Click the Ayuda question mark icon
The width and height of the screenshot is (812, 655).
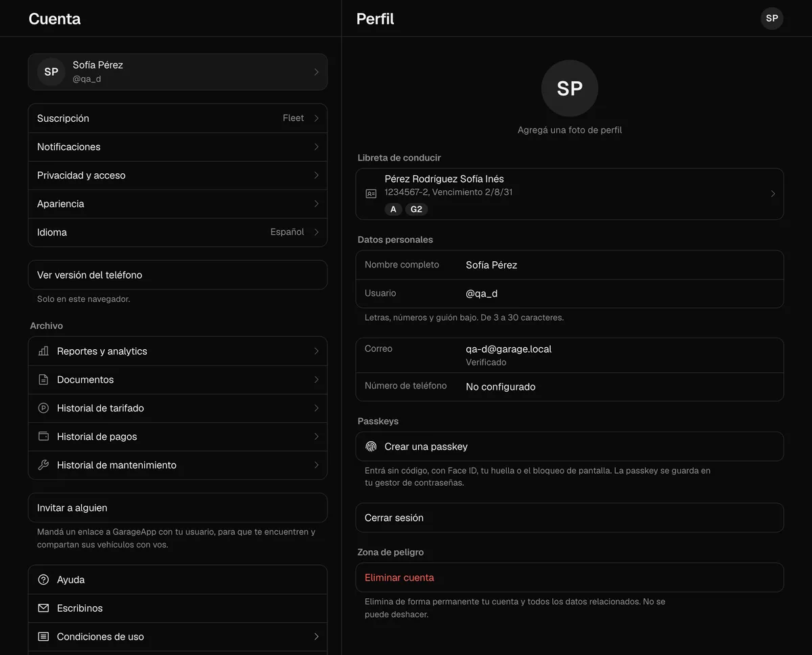click(43, 580)
